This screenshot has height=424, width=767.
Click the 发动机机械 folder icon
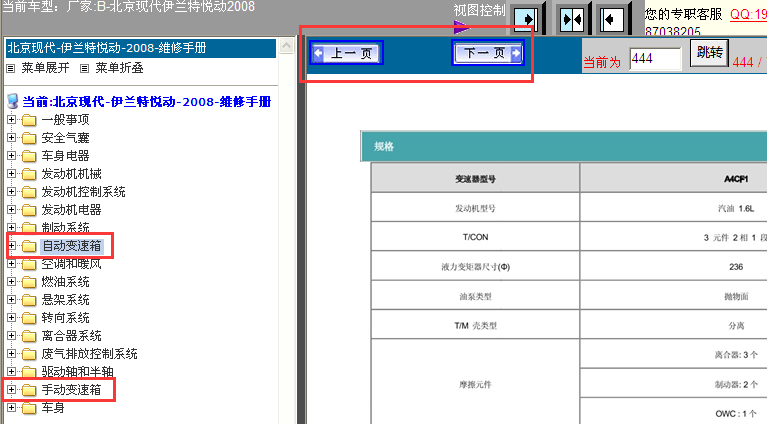click(x=29, y=174)
